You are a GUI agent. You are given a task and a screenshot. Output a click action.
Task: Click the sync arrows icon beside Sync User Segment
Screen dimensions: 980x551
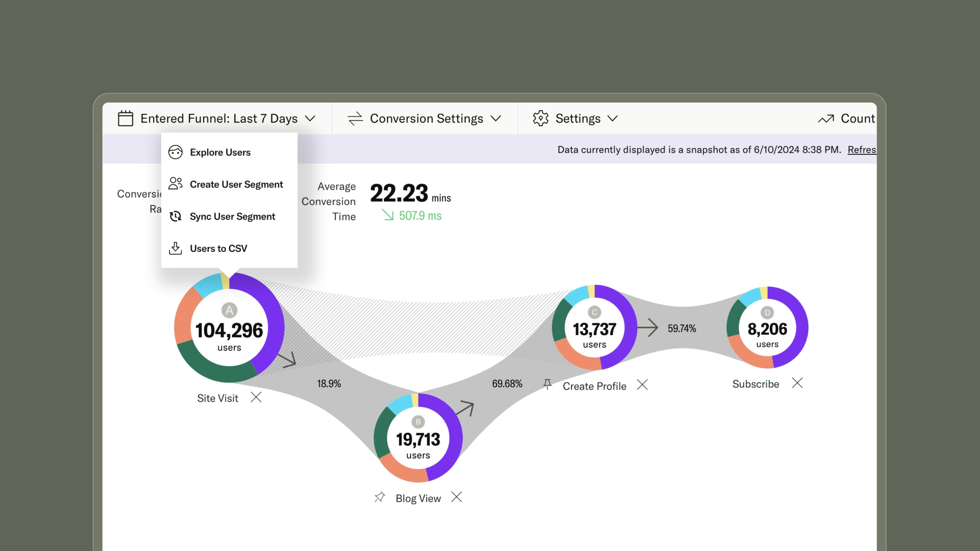(176, 216)
